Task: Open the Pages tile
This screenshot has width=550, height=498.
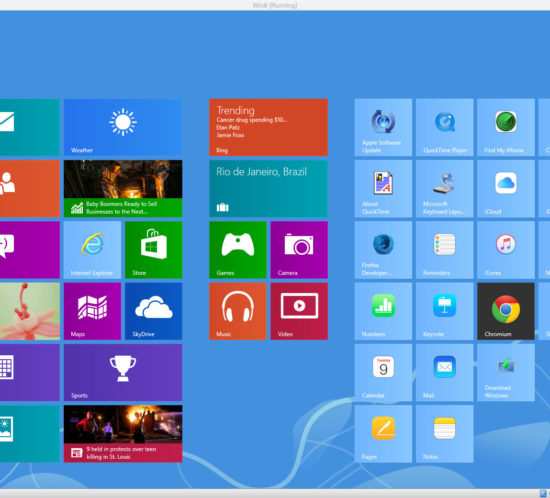Action: click(x=383, y=434)
